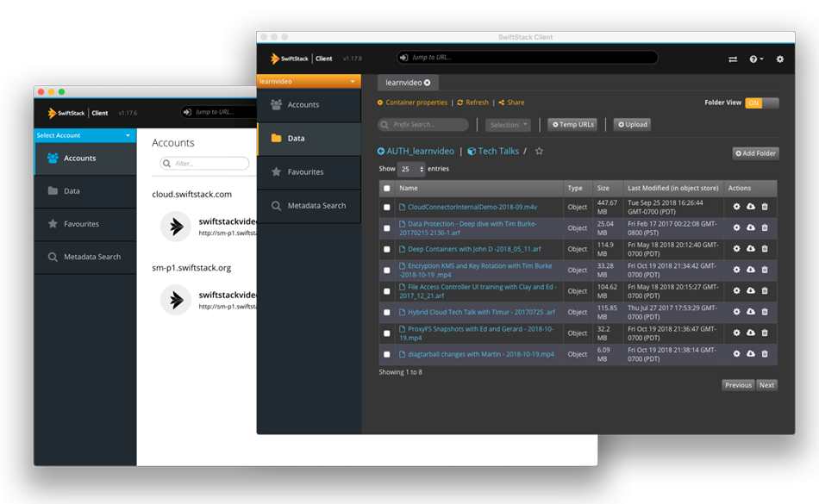Open settings gear in front SwiftStack window
Screen dimensions: 819x504
pyautogui.click(x=780, y=59)
